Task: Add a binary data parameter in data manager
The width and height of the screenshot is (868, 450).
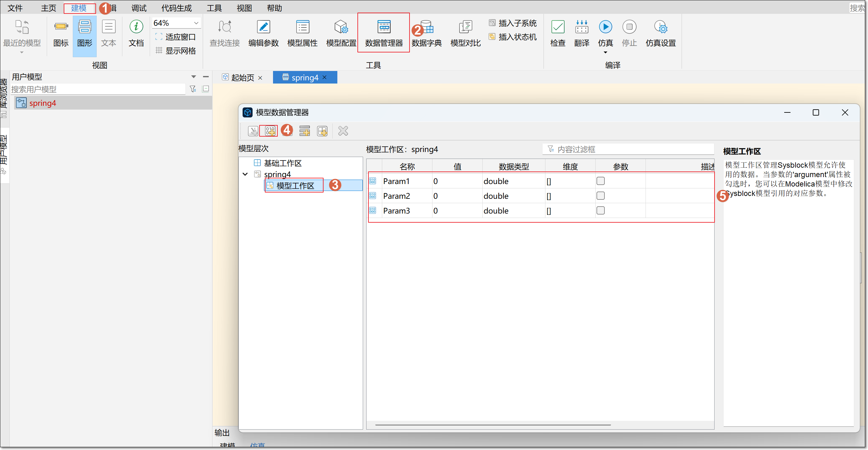Action: coord(270,131)
